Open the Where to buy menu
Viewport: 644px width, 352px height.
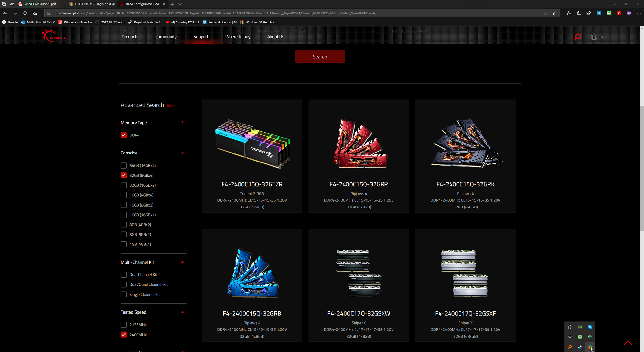(238, 37)
